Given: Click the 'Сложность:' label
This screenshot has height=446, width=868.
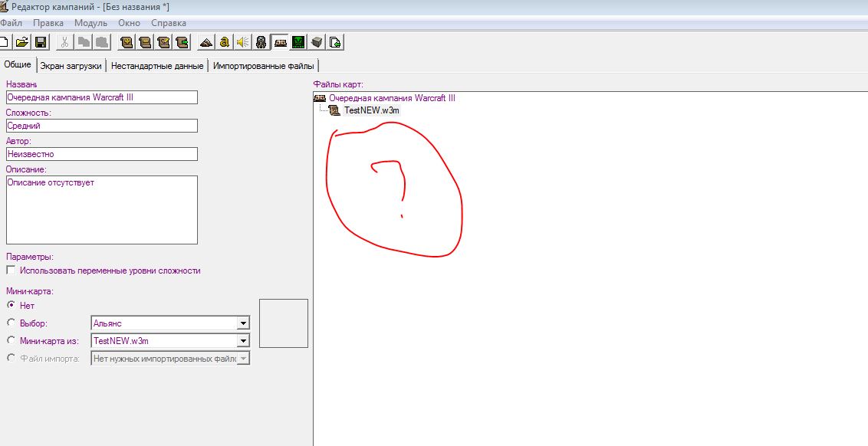Looking at the screenshot, I should point(28,113).
